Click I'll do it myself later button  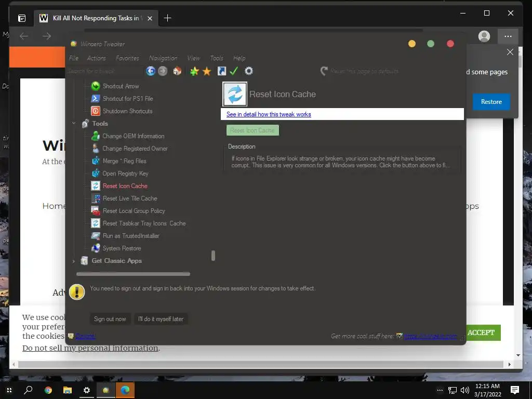(161, 319)
